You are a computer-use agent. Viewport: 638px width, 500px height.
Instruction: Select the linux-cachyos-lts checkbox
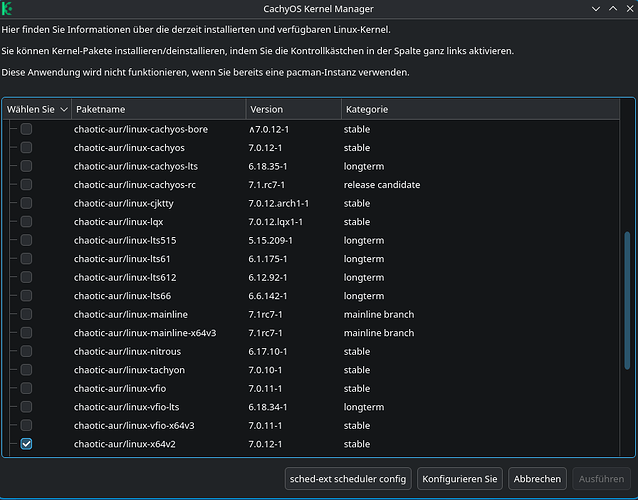(26, 166)
